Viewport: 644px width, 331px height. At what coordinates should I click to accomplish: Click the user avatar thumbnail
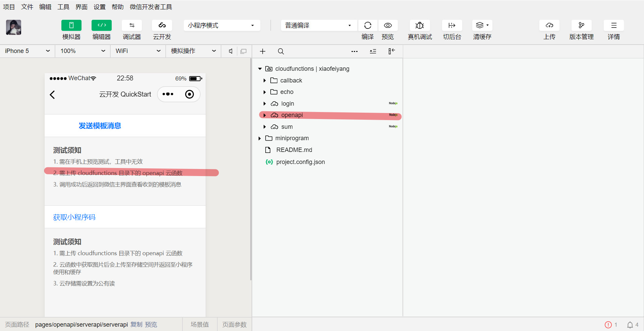coord(13,27)
